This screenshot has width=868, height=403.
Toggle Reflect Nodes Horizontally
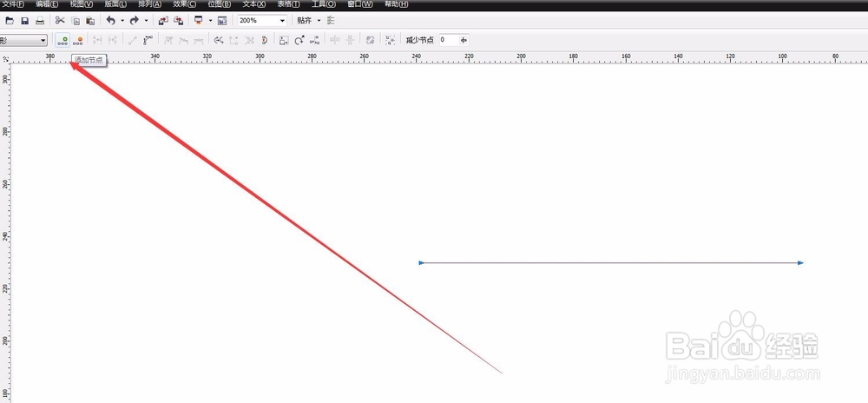click(335, 40)
